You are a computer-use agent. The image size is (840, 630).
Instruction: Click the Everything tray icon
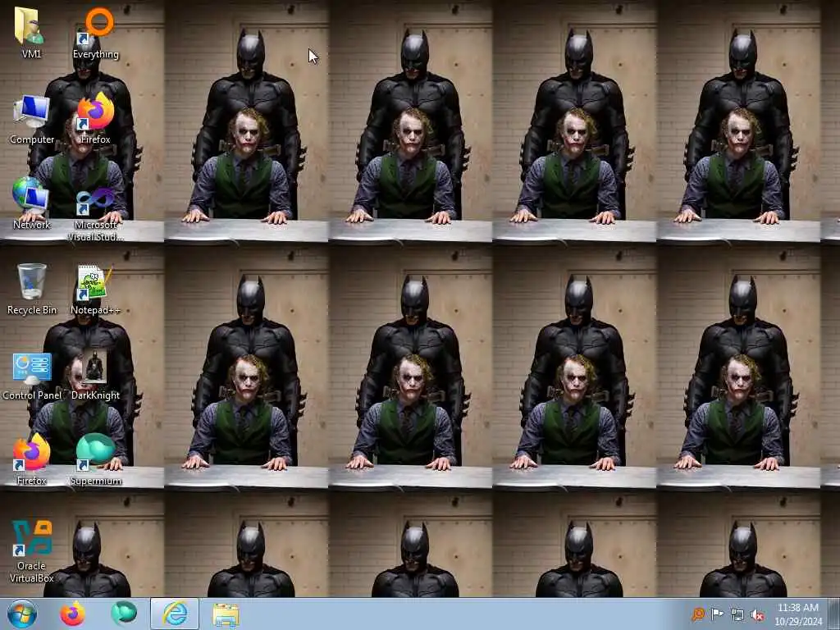click(698, 614)
